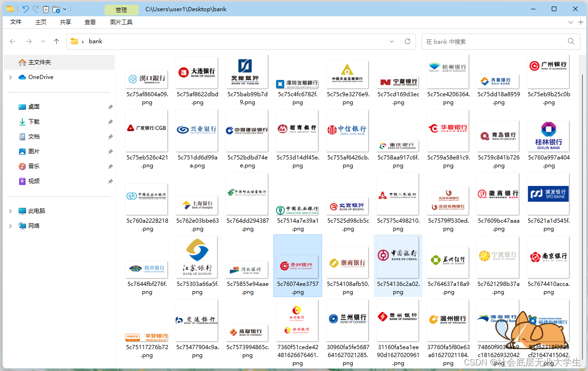Select 主文件夹 in navigation pane

pos(59,62)
